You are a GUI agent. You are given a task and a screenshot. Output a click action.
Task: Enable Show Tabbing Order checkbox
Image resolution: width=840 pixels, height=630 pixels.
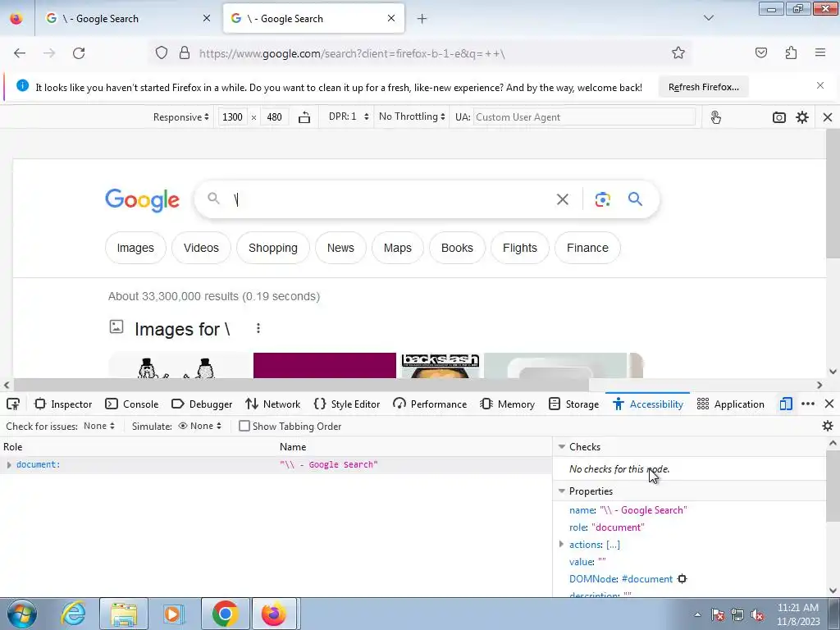coord(244,426)
